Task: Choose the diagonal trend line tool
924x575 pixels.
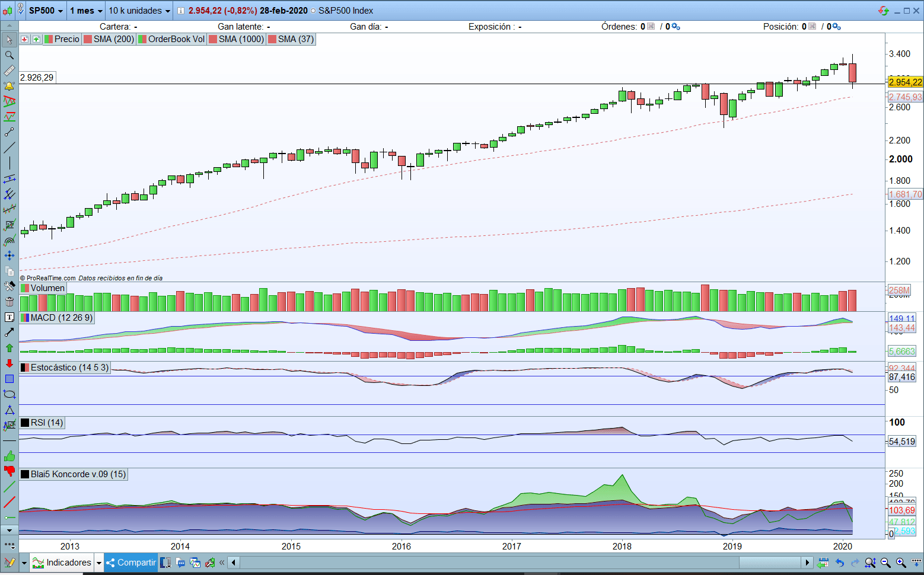Action: 9,148
